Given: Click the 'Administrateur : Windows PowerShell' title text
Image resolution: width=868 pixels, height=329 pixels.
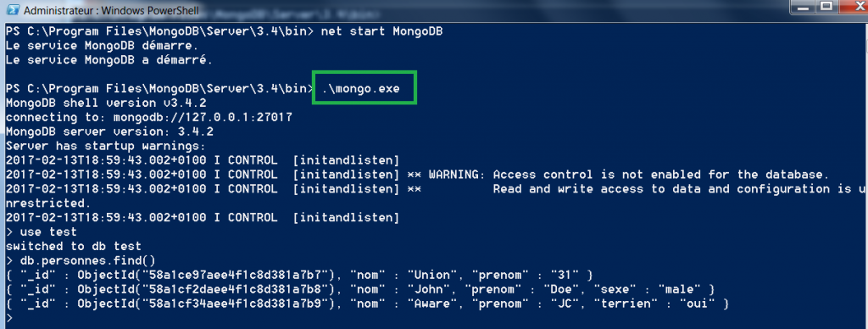Looking at the screenshot, I should pyautogui.click(x=111, y=10).
